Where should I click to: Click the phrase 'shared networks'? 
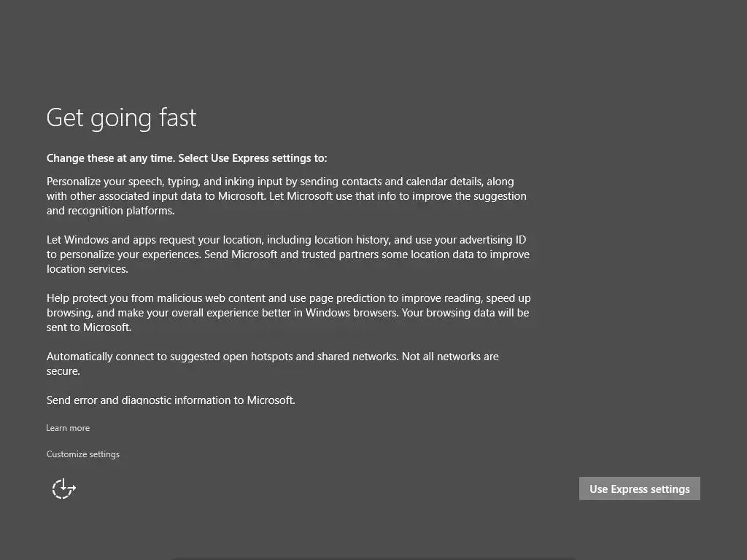[358, 357]
